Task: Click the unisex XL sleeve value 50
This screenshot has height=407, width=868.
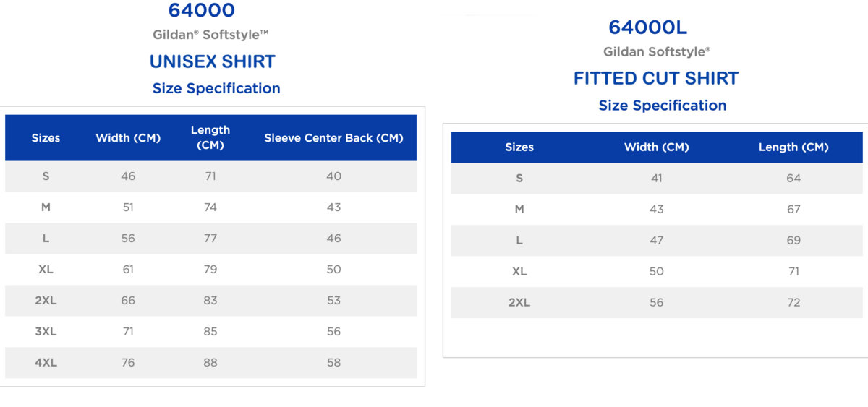Action: point(333,269)
